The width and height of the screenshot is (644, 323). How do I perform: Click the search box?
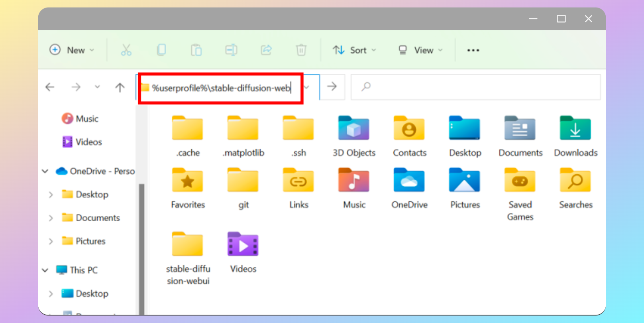[475, 87]
